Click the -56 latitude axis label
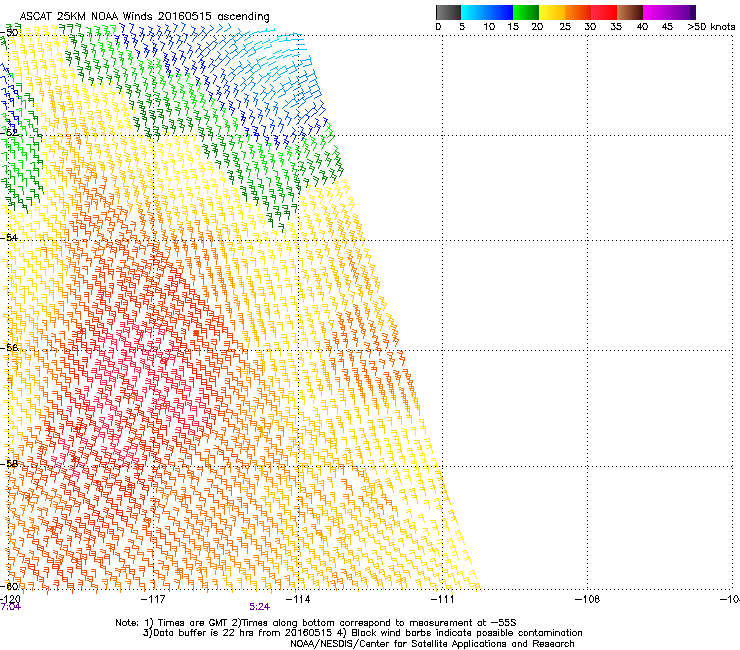Viewport: 740px width, 650px height. pyautogui.click(x=10, y=347)
